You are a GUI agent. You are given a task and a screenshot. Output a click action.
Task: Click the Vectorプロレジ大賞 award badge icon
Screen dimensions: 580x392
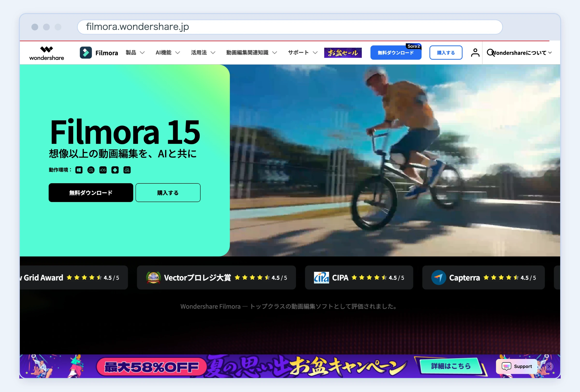[x=153, y=277]
